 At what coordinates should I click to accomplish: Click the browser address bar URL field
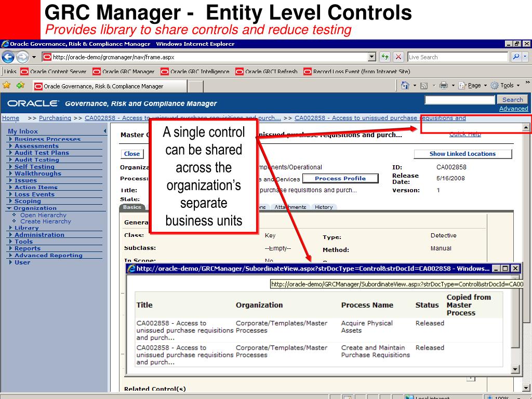(205, 57)
